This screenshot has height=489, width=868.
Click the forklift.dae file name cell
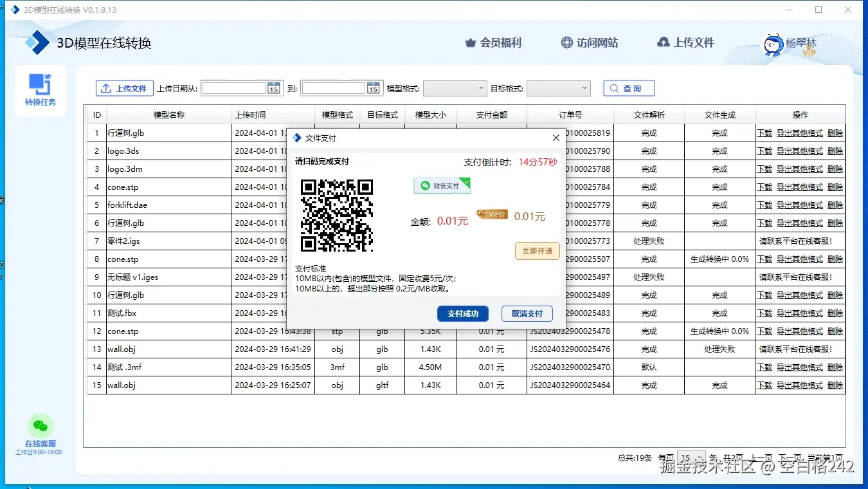tap(169, 205)
